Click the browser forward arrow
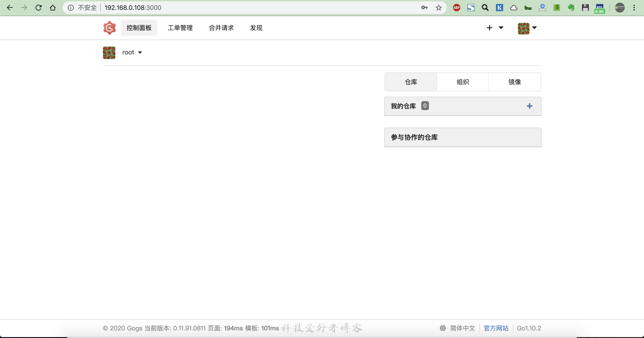 (24, 8)
